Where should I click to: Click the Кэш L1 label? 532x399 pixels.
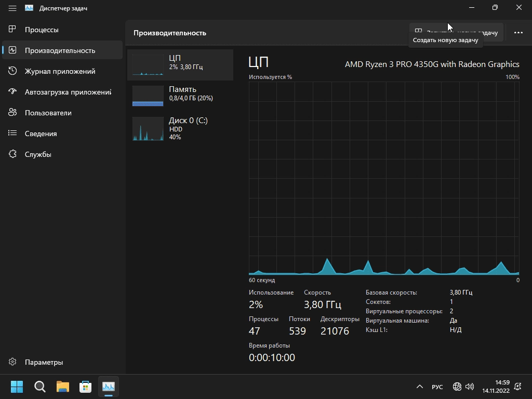(377, 330)
